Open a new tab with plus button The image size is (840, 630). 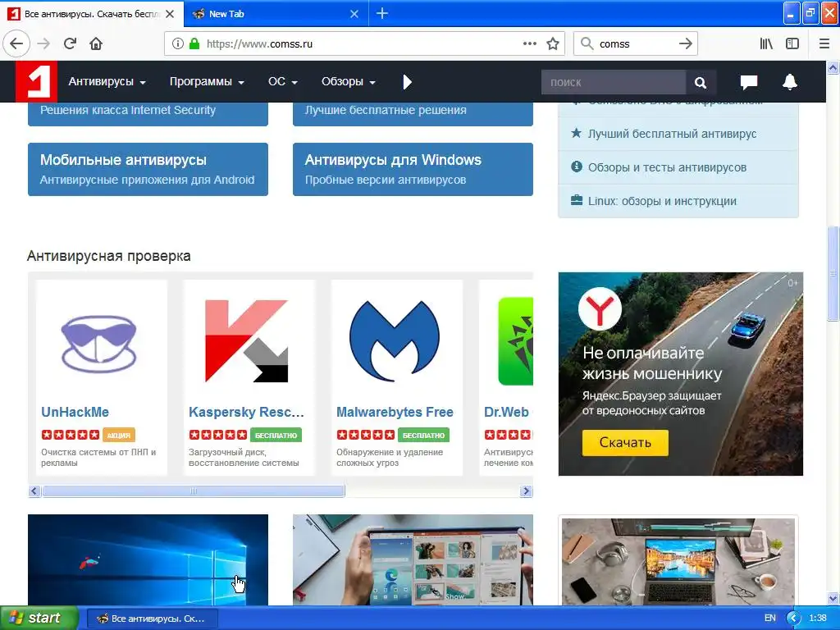pyautogui.click(x=382, y=13)
